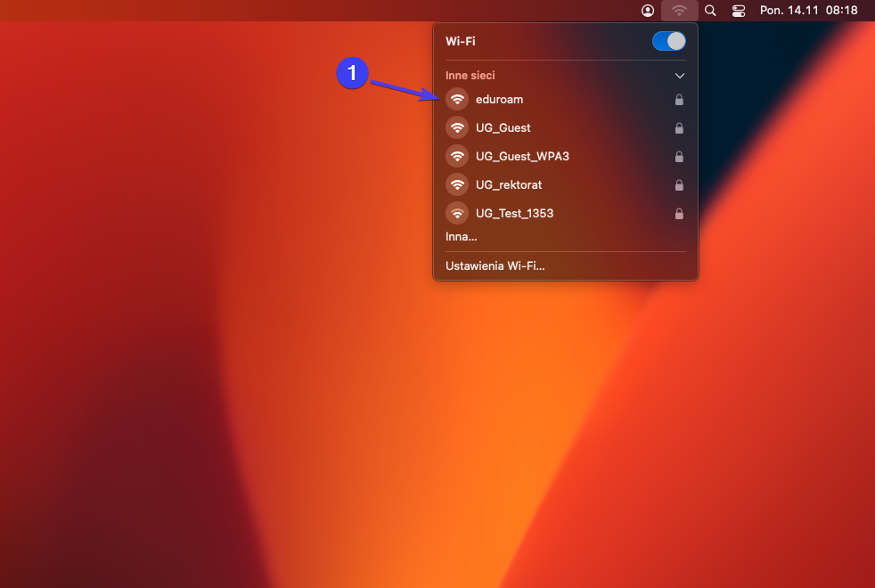Click the Wi-Fi icon next to eduroam

pos(457,100)
